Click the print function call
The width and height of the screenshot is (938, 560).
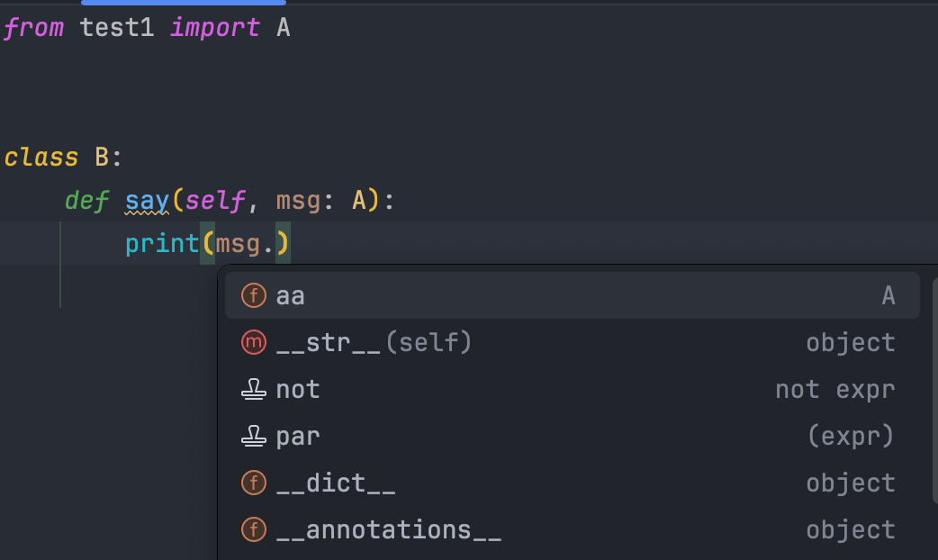coord(162,243)
